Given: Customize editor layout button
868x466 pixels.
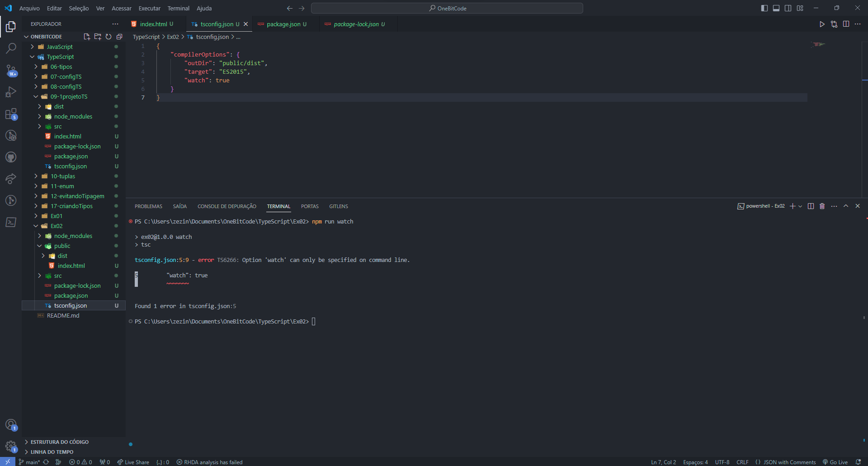Looking at the screenshot, I should tap(800, 8).
